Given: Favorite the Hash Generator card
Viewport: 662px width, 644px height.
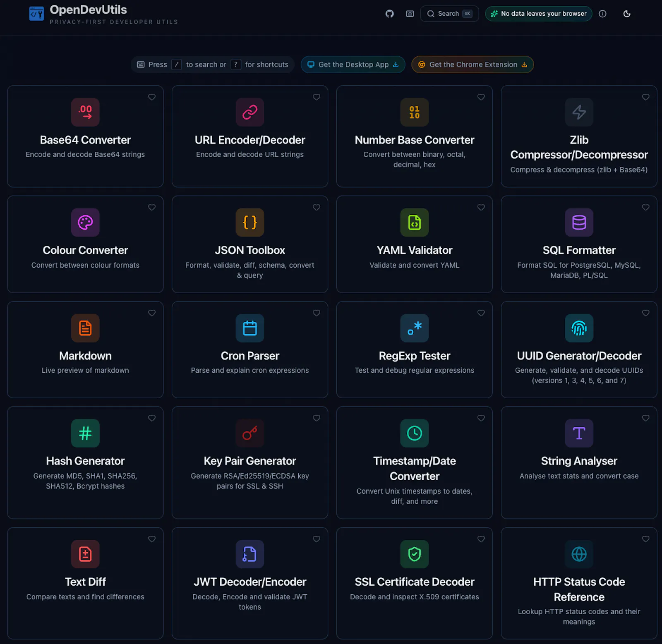Looking at the screenshot, I should coord(152,418).
